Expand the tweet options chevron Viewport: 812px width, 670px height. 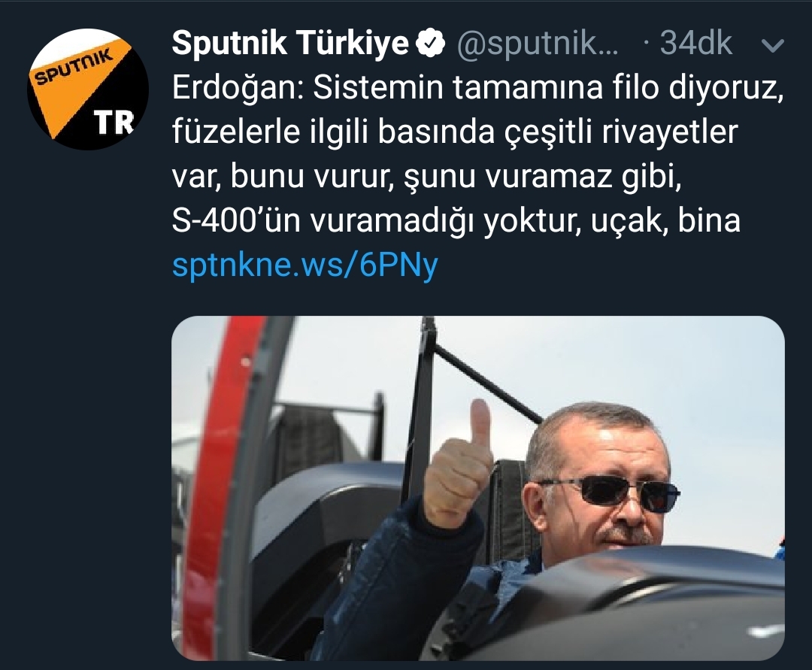(x=773, y=46)
